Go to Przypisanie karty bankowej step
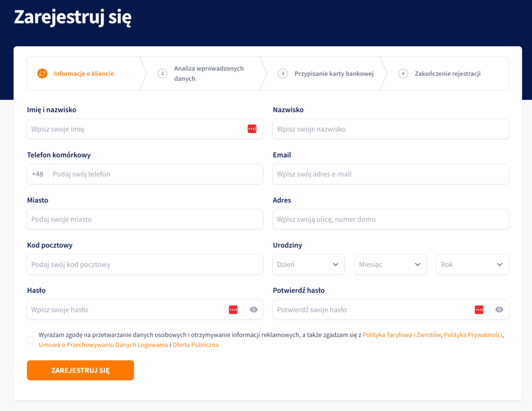Screen dimensions: 532x411 click(x=334, y=74)
